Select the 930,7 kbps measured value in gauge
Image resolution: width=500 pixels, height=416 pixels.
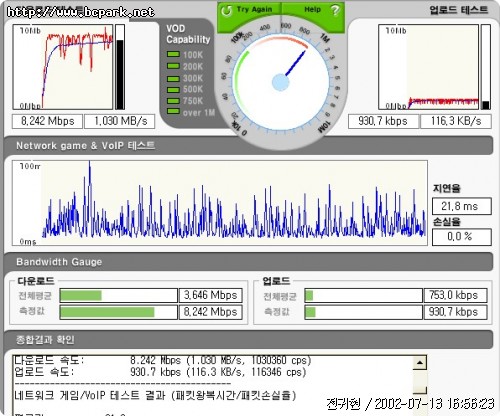coord(456,312)
